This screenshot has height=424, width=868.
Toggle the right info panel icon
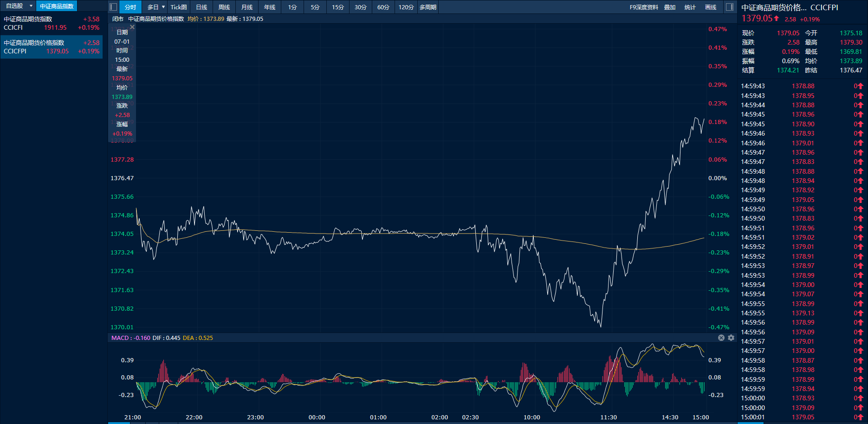730,7
